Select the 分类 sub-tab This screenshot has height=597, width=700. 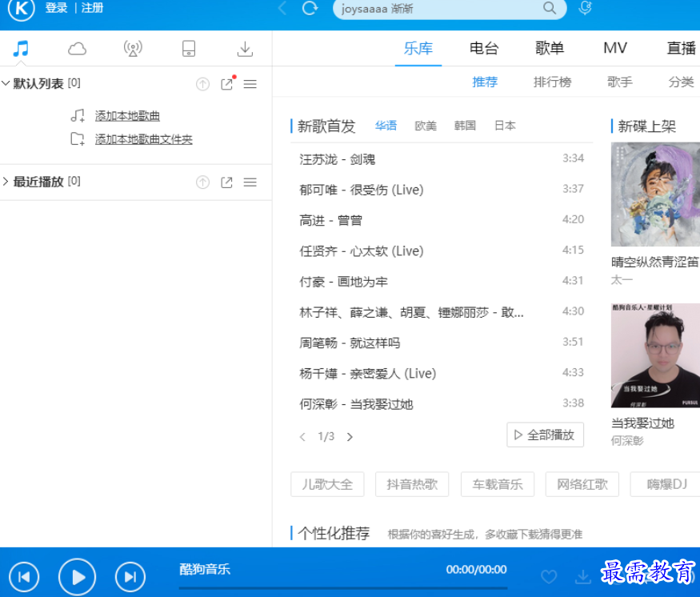pyautogui.click(x=681, y=82)
